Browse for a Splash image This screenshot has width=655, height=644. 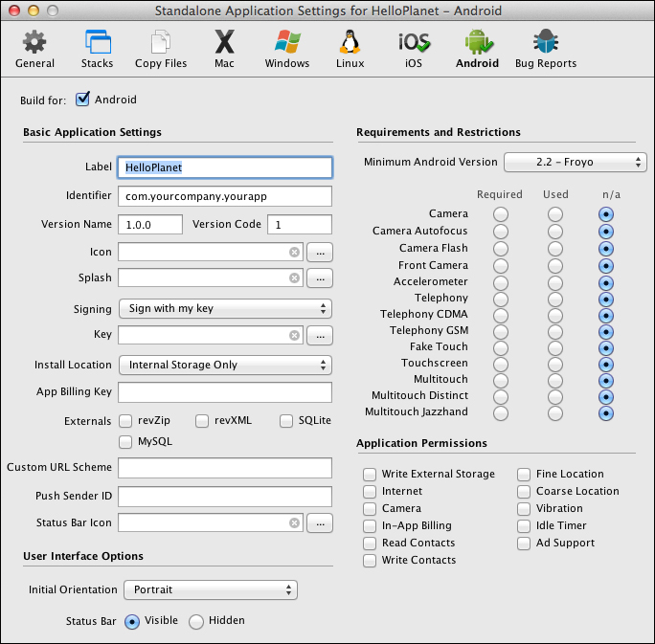320,278
